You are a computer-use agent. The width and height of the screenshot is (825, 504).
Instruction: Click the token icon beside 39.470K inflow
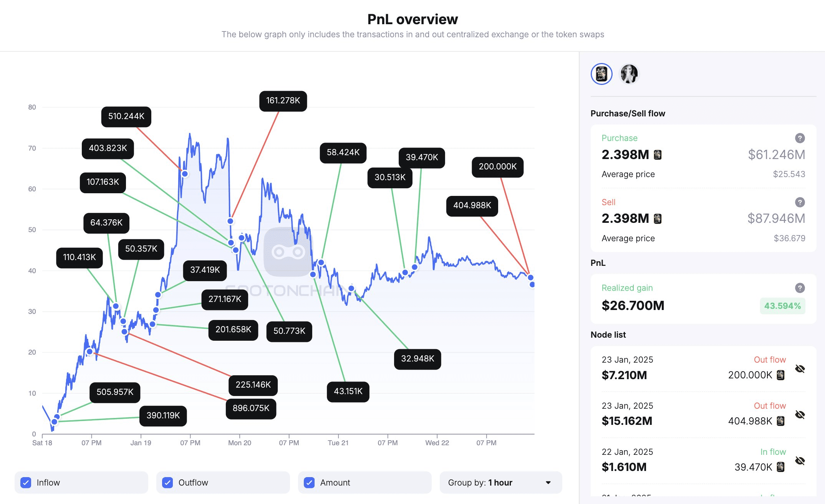(780, 467)
